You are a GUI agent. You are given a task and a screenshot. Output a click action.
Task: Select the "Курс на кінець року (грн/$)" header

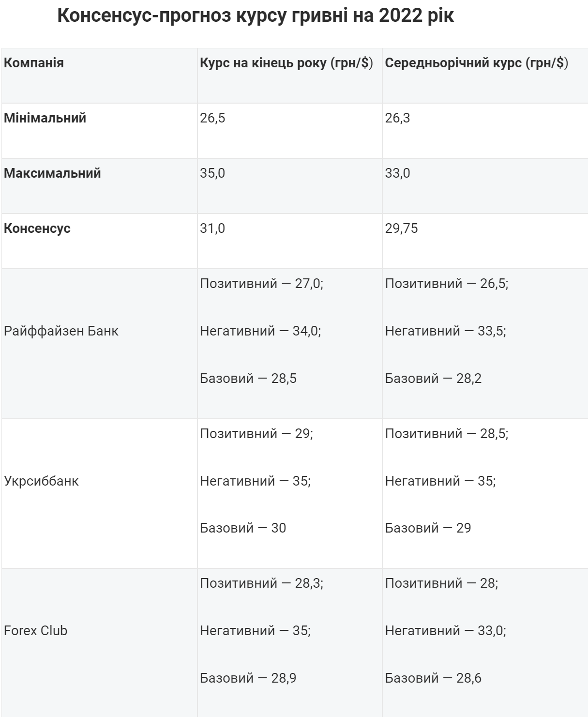tap(286, 63)
